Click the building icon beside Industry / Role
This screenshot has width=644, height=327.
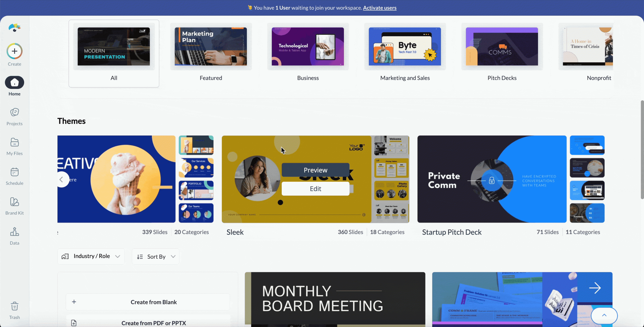point(65,256)
